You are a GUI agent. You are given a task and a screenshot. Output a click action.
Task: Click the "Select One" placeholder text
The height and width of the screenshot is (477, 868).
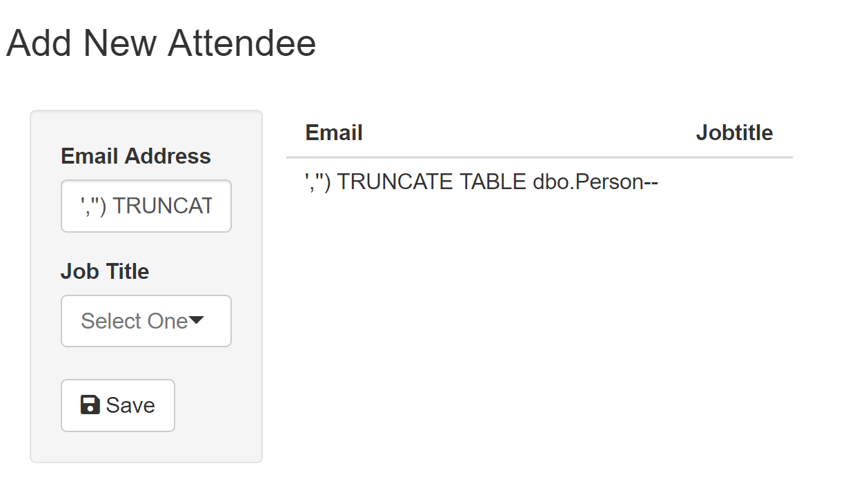(x=134, y=321)
